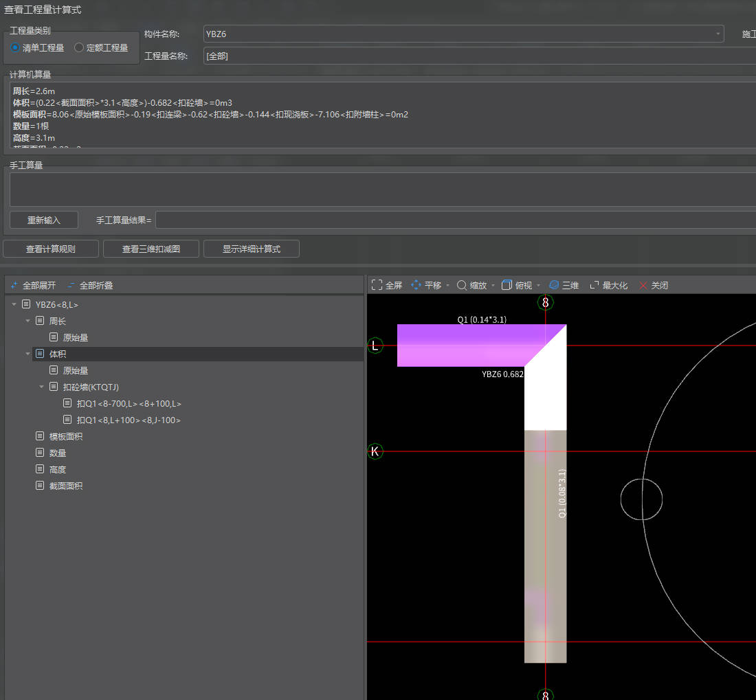756x700 pixels.
Task: Click the 全屏 fullscreen icon
Action: [x=377, y=285]
